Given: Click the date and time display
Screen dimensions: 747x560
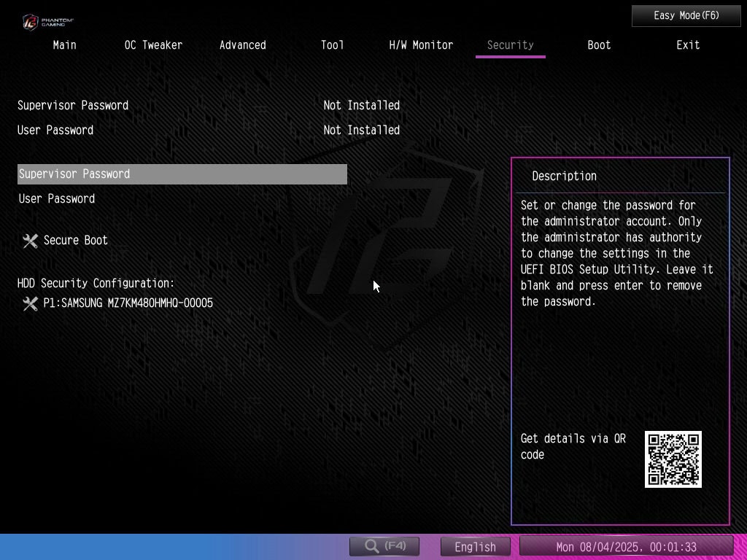Looking at the screenshot, I should coord(626,547).
